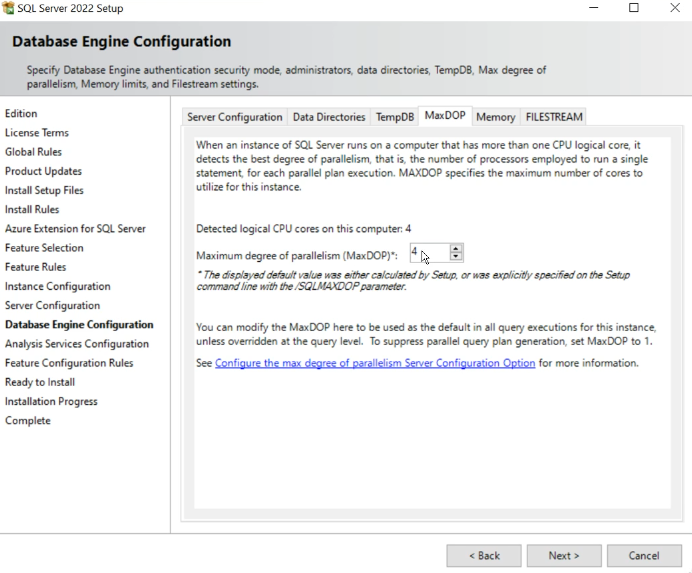
Task: Select the Install Setup Files step
Action: click(x=44, y=190)
